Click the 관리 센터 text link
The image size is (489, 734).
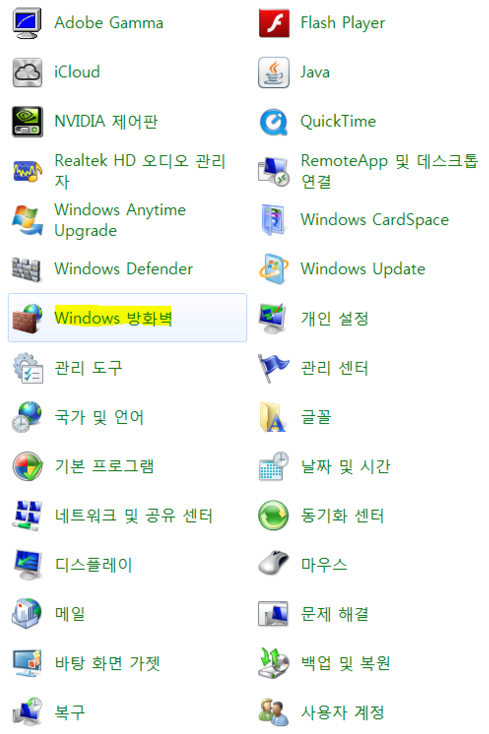coord(335,368)
